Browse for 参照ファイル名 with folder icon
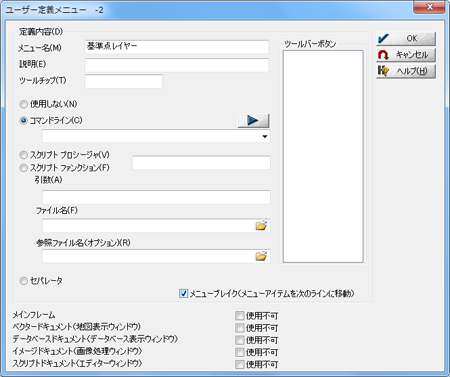The height and width of the screenshot is (377, 450). (x=261, y=256)
